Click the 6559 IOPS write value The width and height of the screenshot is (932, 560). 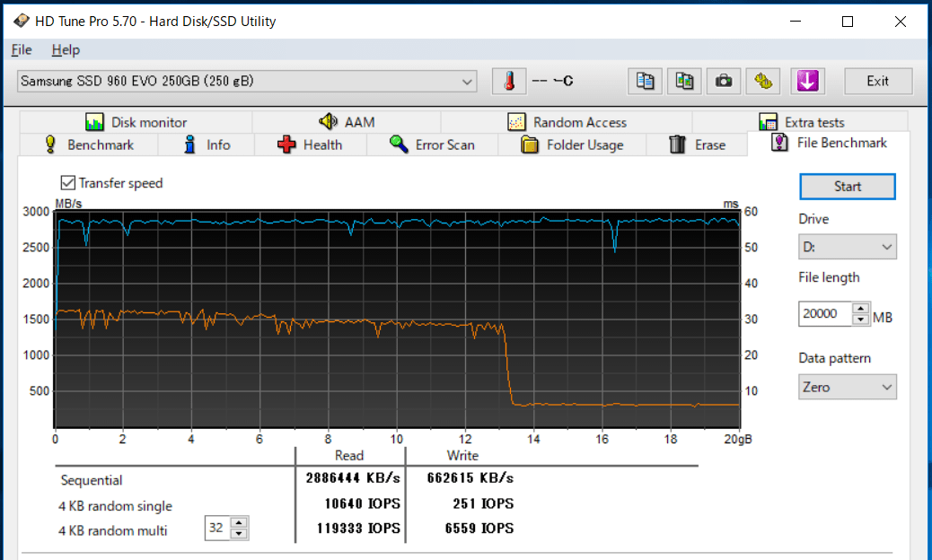[479, 528]
